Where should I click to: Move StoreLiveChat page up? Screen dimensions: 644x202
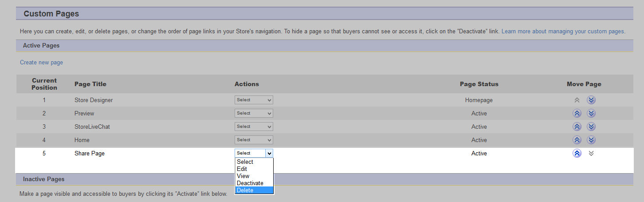click(x=577, y=127)
